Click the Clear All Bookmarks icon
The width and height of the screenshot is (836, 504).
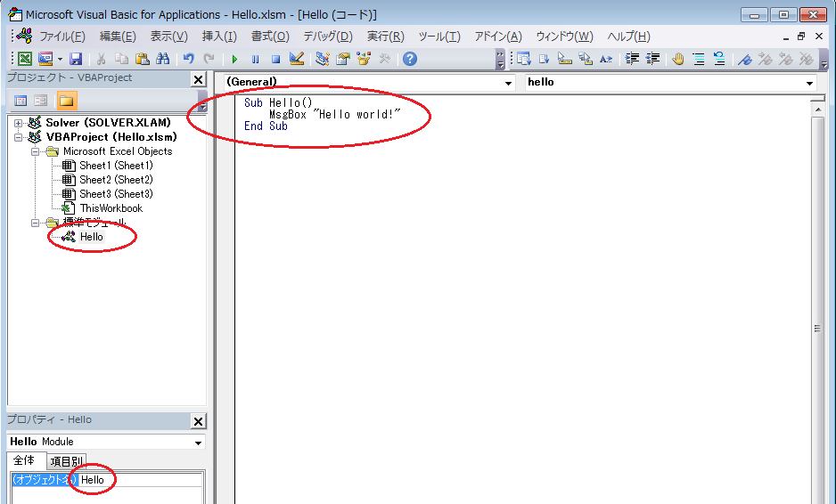806,59
